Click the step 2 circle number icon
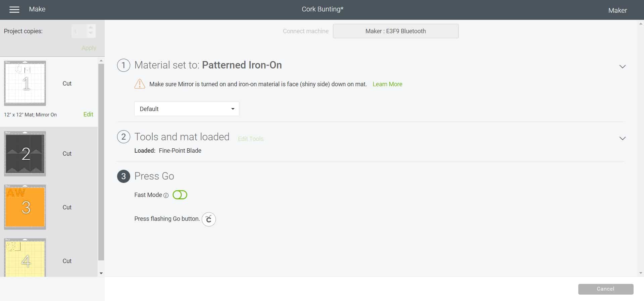This screenshot has height=301, width=644. pyautogui.click(x=123, y=137)
